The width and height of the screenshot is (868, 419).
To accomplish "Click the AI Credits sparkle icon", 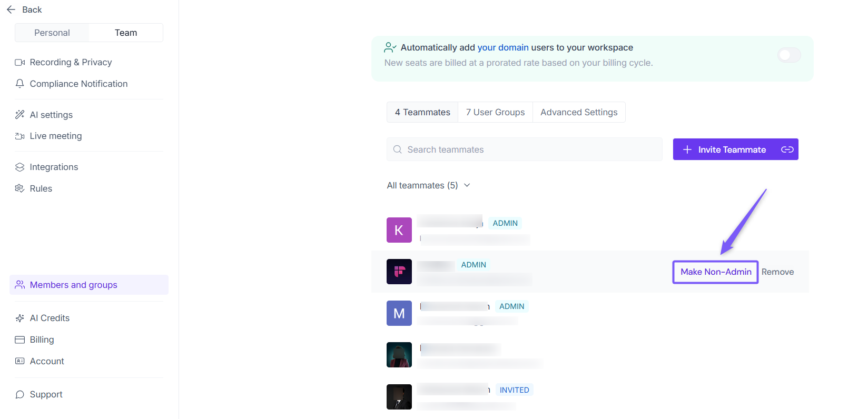I will tap(20, 318).
